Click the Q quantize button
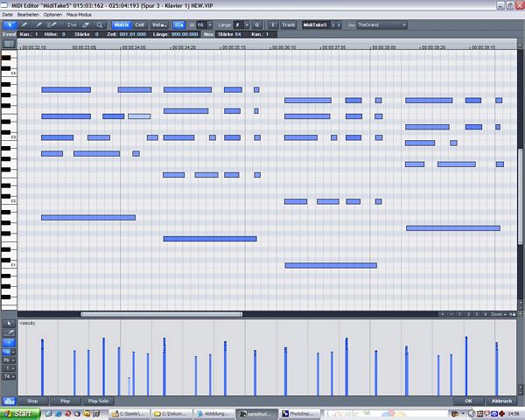The image size is (525, 420). coord(256,25)
